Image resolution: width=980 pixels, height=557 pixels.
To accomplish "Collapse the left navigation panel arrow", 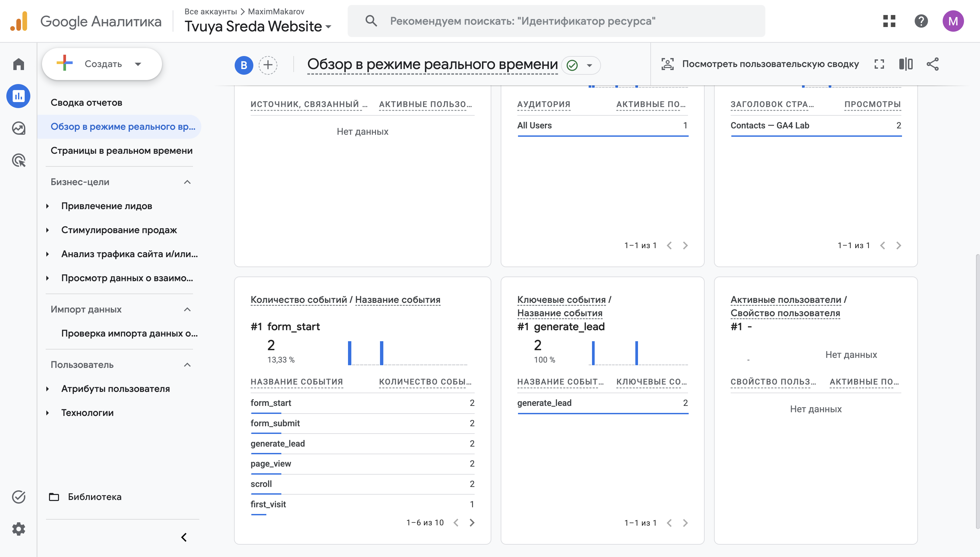I will [x=184, y=537].
